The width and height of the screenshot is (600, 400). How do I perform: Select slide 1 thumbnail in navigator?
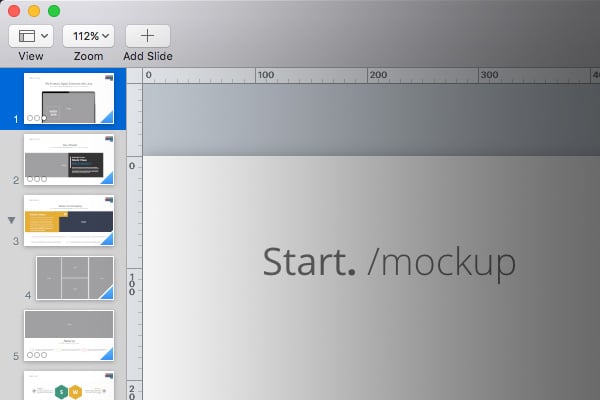69,98
